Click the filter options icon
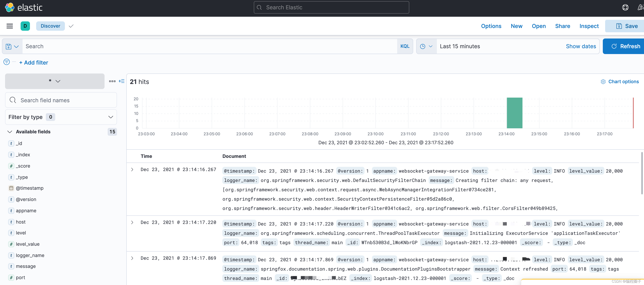The height and width of the screenshot is (285, 644). point(7,62)
